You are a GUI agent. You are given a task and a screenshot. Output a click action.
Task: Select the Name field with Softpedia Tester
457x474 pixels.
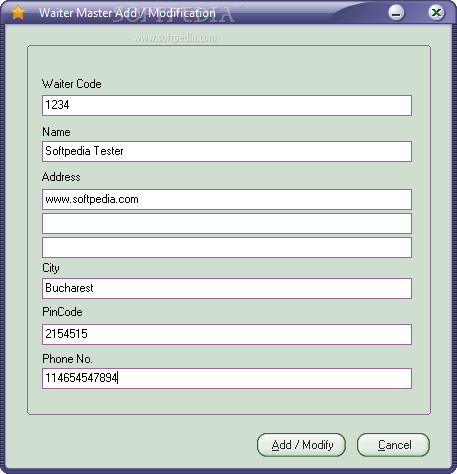[227, 151]
